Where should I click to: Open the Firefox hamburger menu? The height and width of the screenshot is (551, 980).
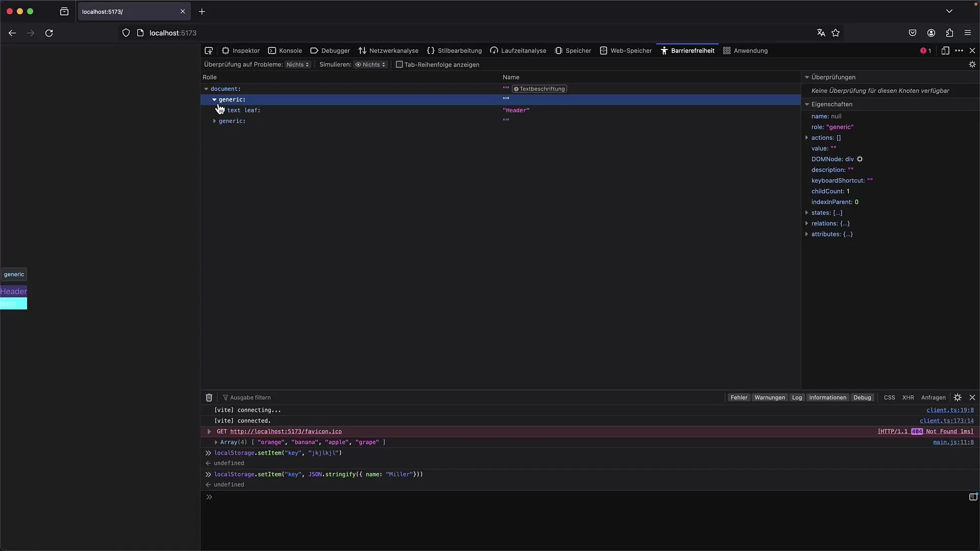click(968, 33)
